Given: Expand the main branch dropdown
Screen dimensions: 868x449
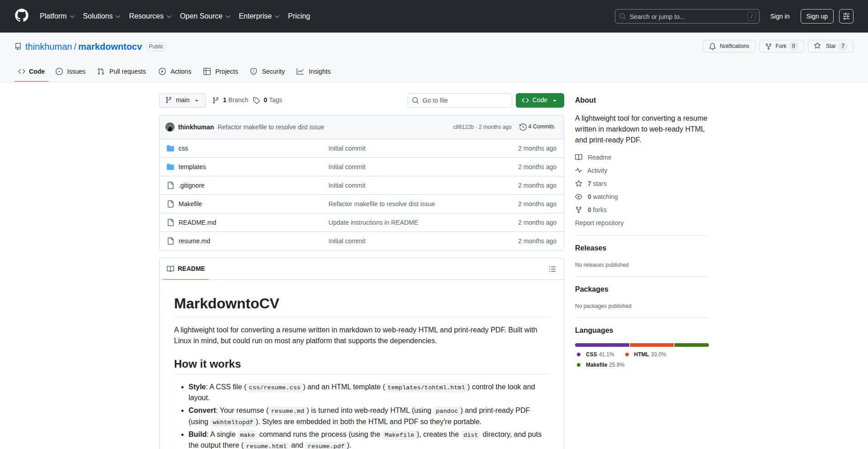Looking at the screenshot, I should pos(182,100).
